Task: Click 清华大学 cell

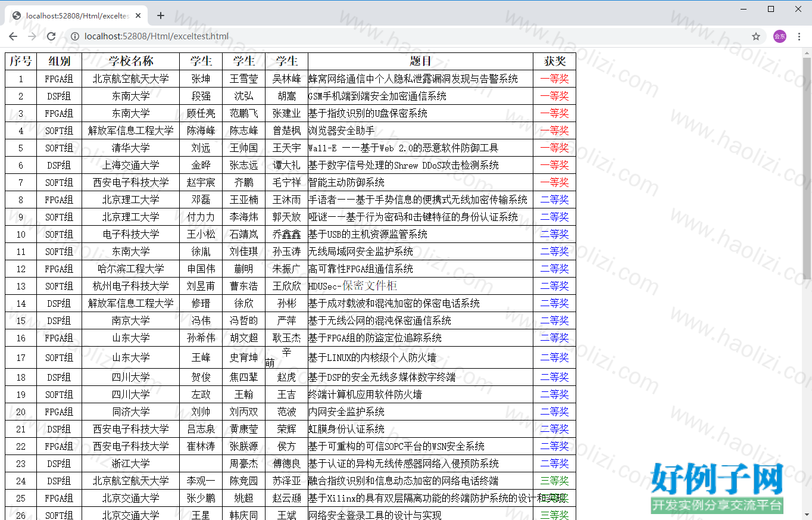Action: click(x=131, y=148)
